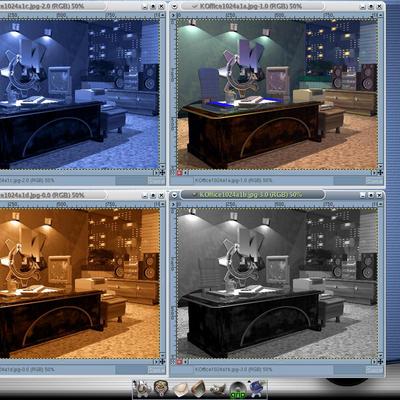Image resolution: width=400 pixels, height=400 pixels.
Task: Click scroll-left arrow in KOffice1024a1b.jpg window
Action: click(185, 362)
